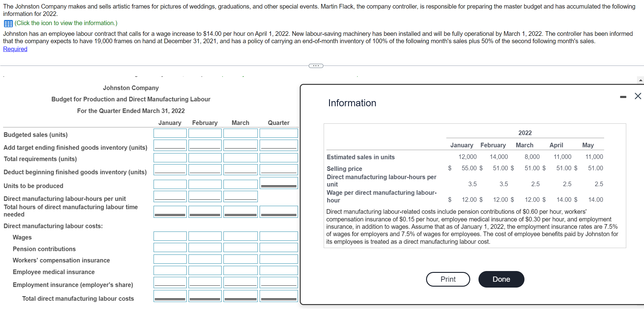This screenshot has width=644, height=309.
Task: Click the scroll up arrow
Action: [x=641, y=80]
